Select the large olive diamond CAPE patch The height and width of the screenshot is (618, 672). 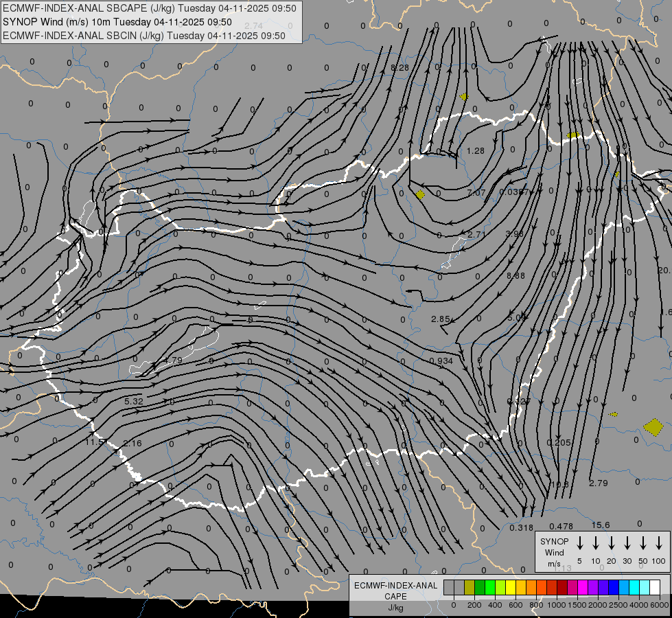click(x=653, y=427)
